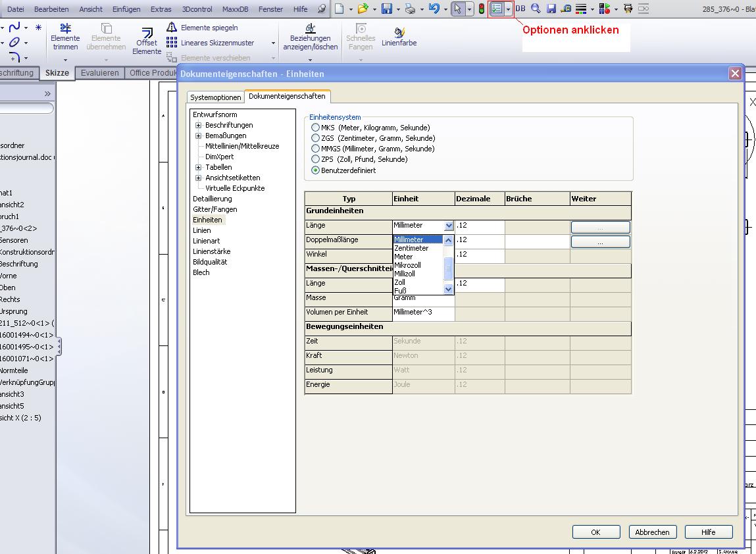Open dropdown arrow next to Options icon
756x554 pixels.
[x=508, y=9]
